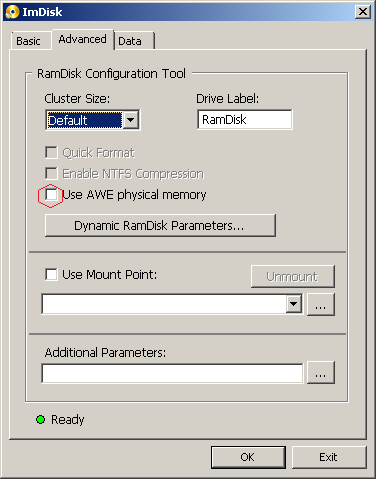Click the Unmount button
Viewport: 376px width, 479px height.
click(x=292, y=276)
